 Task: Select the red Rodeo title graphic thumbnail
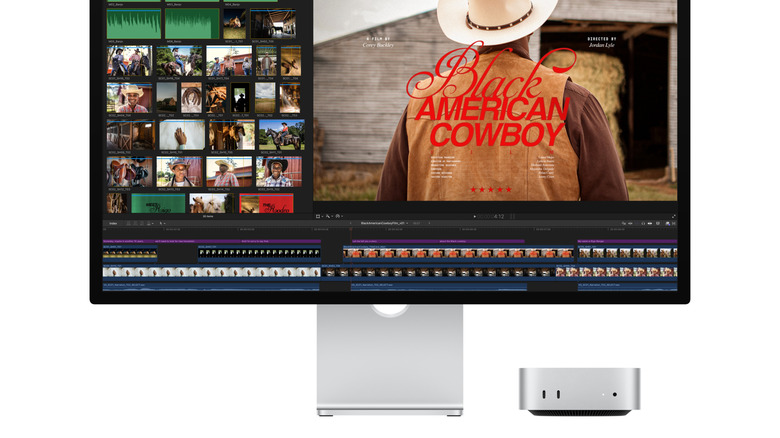[x=266, y=203]
